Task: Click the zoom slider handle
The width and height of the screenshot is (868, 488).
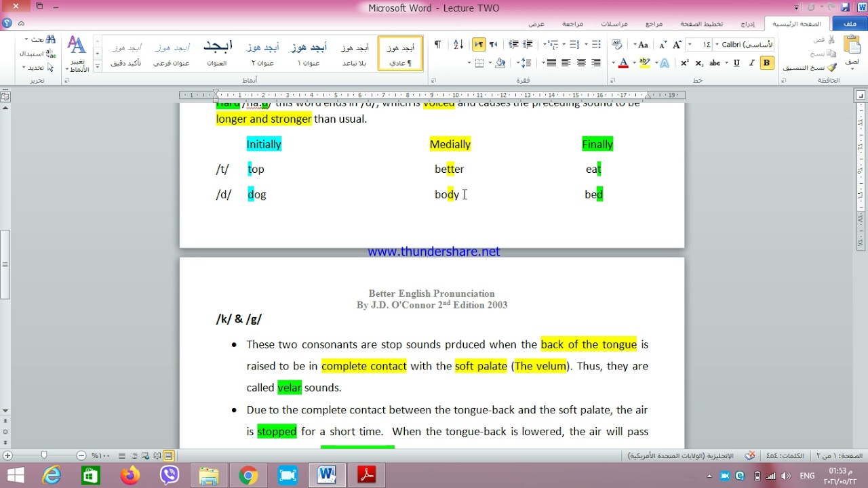Action: point(45,456)
